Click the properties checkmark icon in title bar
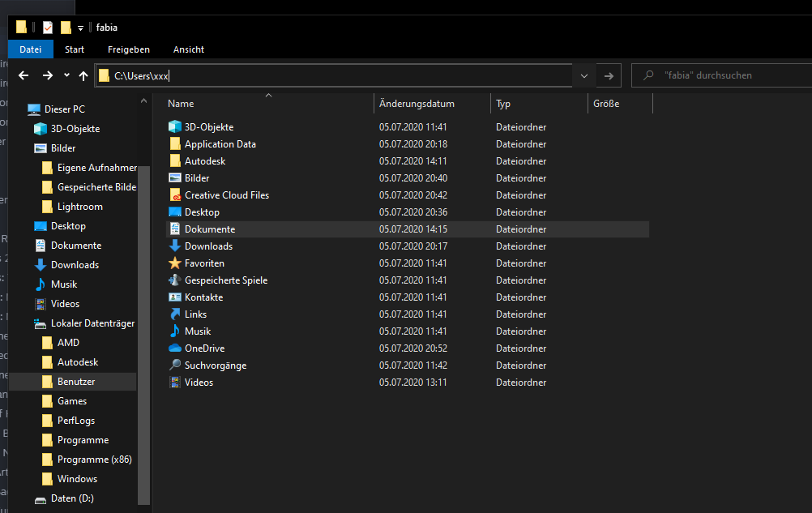This screenshot has height=513, width=812. 48,28
